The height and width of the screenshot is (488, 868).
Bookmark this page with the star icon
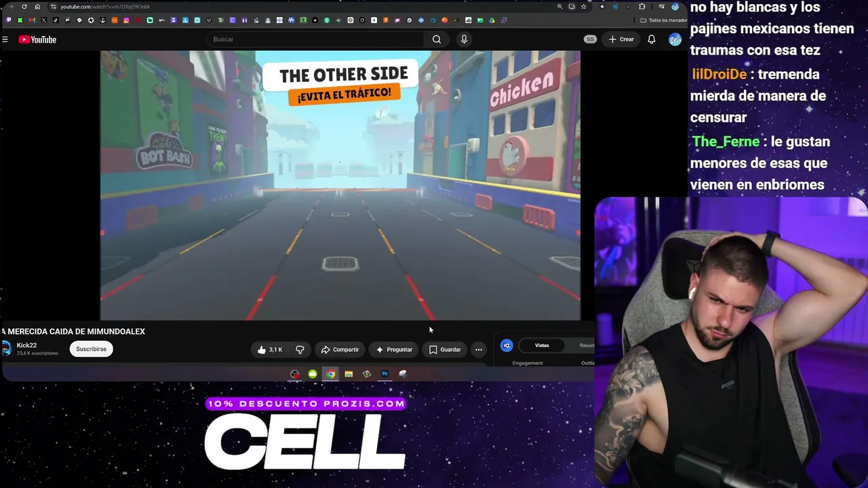[583, 7]
